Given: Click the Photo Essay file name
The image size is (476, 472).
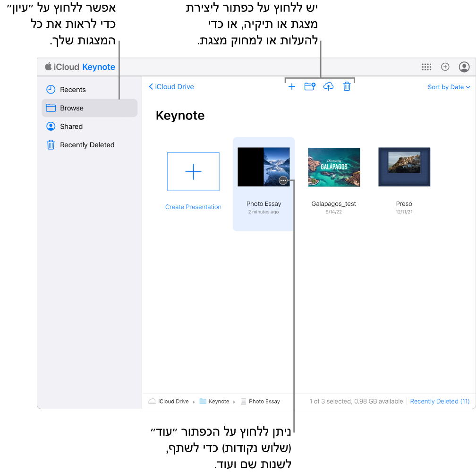Looking at the screenshot, I should click(x=264, y=204).
